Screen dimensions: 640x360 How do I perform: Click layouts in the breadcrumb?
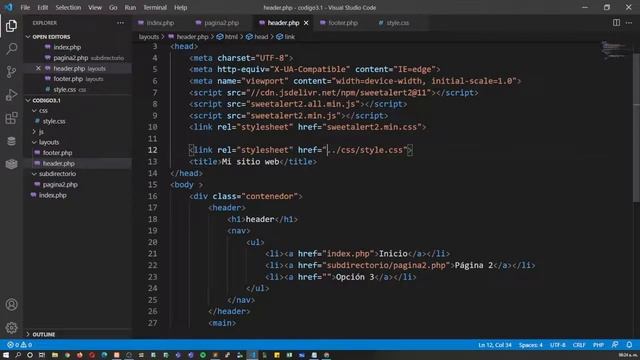click(149, 37)
